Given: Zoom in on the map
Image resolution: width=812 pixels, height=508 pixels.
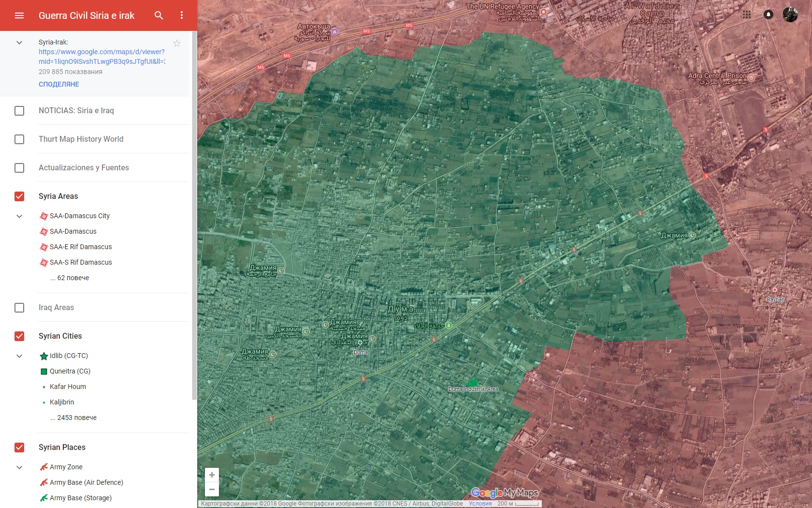Looking at the screenshot, I should 212,475.
